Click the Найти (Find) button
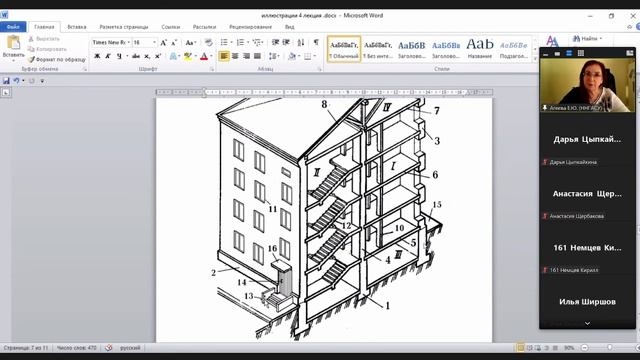 click(x=585, y=39)
